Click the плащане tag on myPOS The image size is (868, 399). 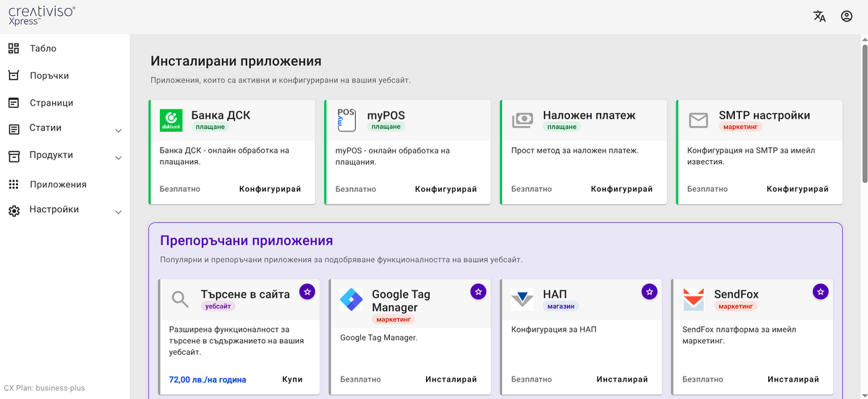pyautogui.click(x=386, y=127)
